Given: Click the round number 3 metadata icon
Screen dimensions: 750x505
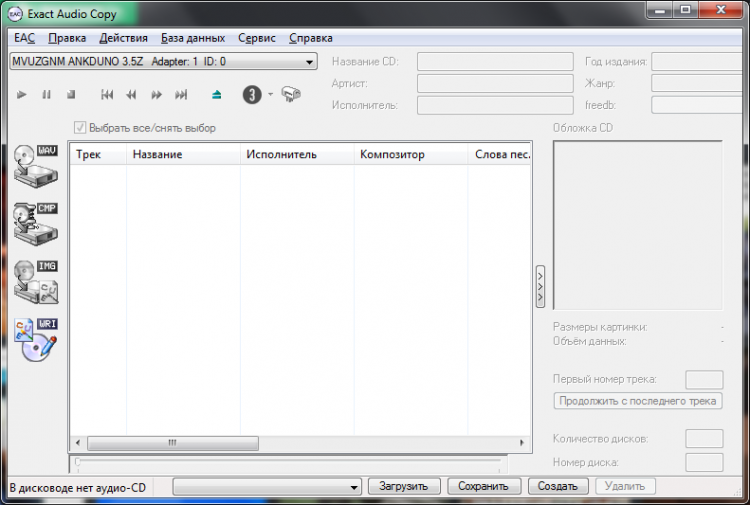Looking at the screenshot, I should [252, 95].
